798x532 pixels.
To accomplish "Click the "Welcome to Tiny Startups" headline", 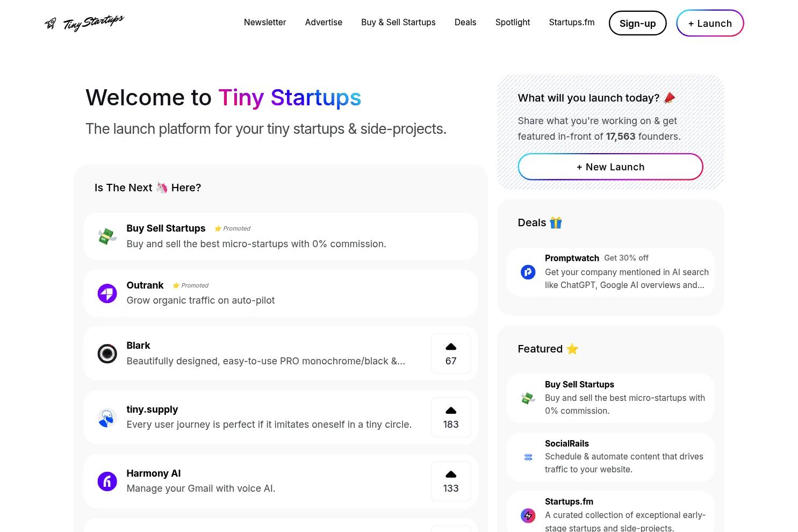I will coord(223,97).
